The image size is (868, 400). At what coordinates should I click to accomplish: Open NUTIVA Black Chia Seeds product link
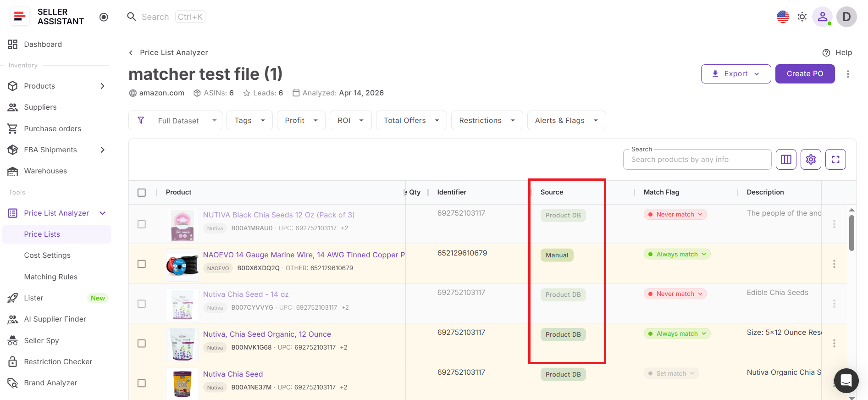point(279,215)
